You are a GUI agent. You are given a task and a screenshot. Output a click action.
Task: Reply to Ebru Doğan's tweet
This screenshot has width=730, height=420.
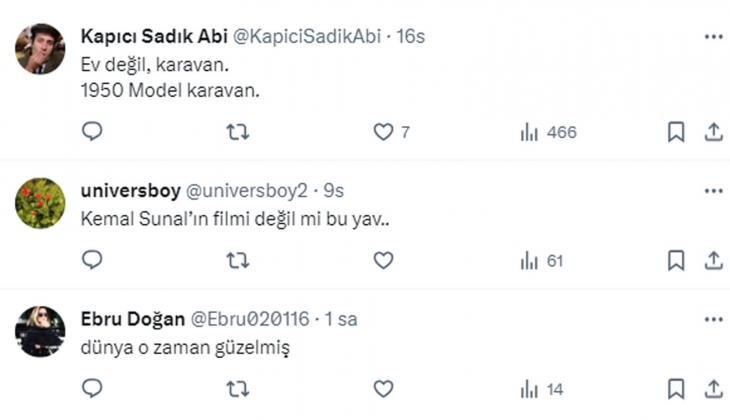click(92, 388)
